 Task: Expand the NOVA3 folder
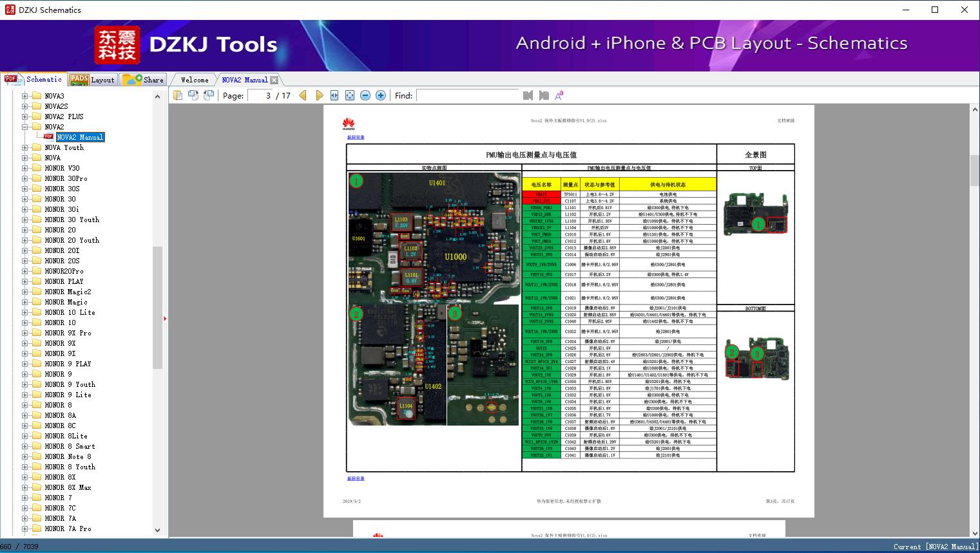point(24,96)
